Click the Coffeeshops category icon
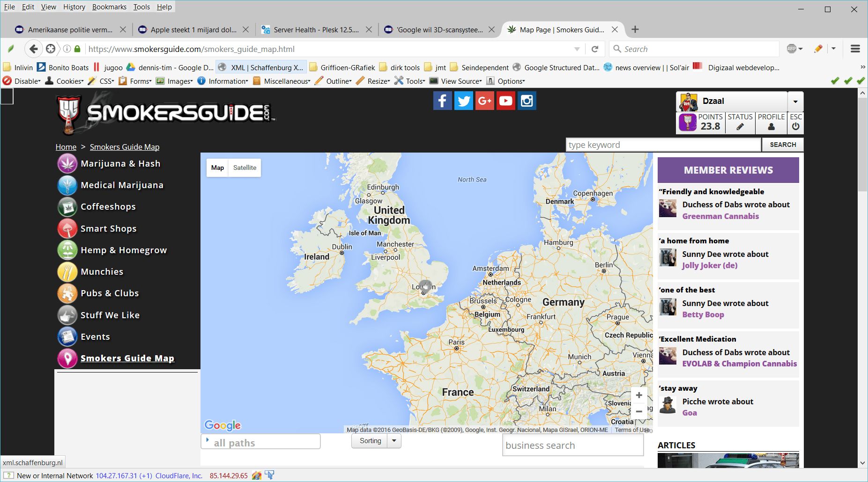 (67, 206)
